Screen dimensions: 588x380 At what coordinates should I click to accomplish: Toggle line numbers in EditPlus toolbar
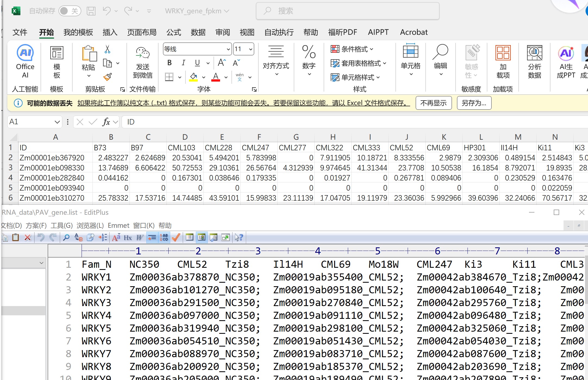164,237
